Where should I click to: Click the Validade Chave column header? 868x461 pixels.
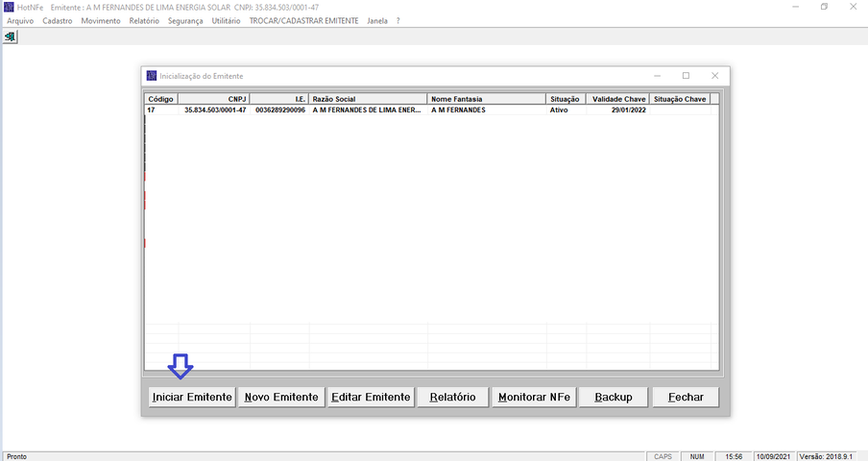[x=617, y=99]
